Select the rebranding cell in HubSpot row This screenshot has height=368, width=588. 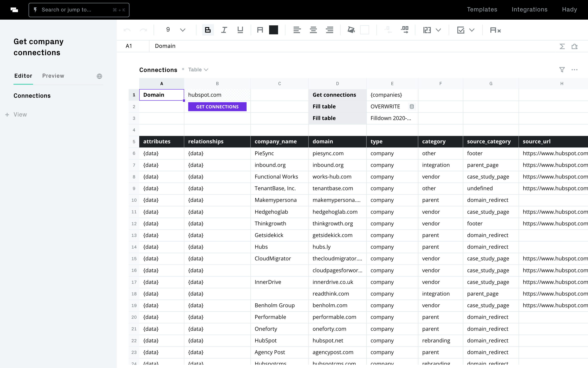440,341
